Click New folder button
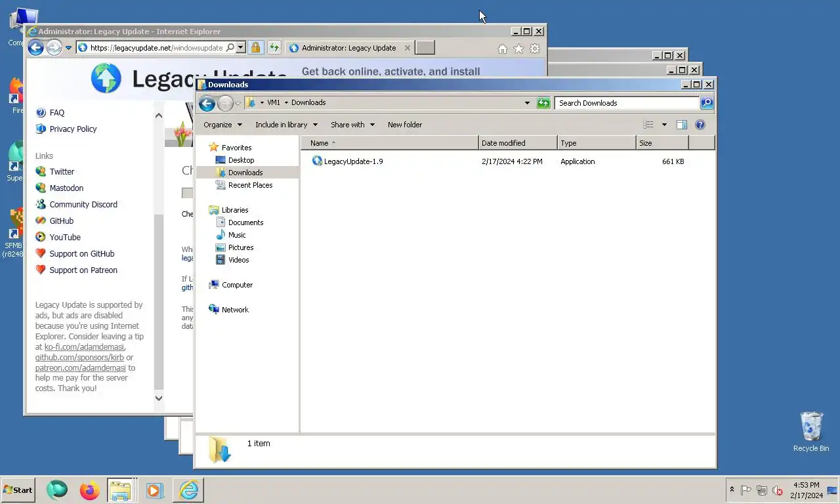Image resolution: width=840 pixels, height=504 pixels. point(405,125)
